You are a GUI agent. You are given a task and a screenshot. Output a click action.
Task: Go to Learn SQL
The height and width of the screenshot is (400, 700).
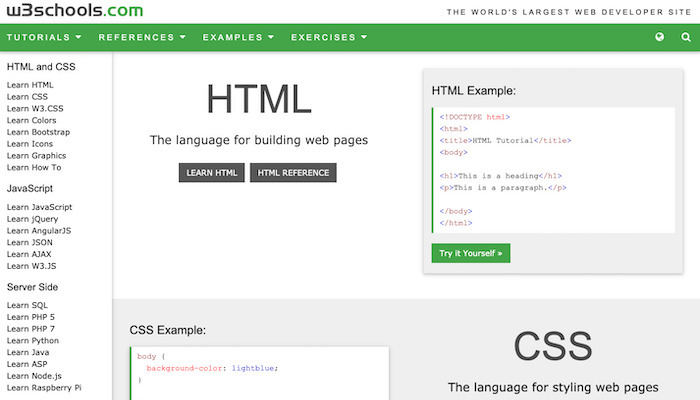click(x=27, y=305)
